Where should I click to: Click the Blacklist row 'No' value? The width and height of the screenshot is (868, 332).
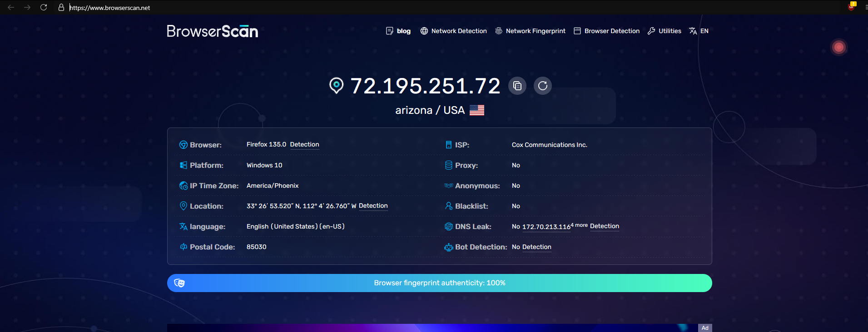(516, 206)
